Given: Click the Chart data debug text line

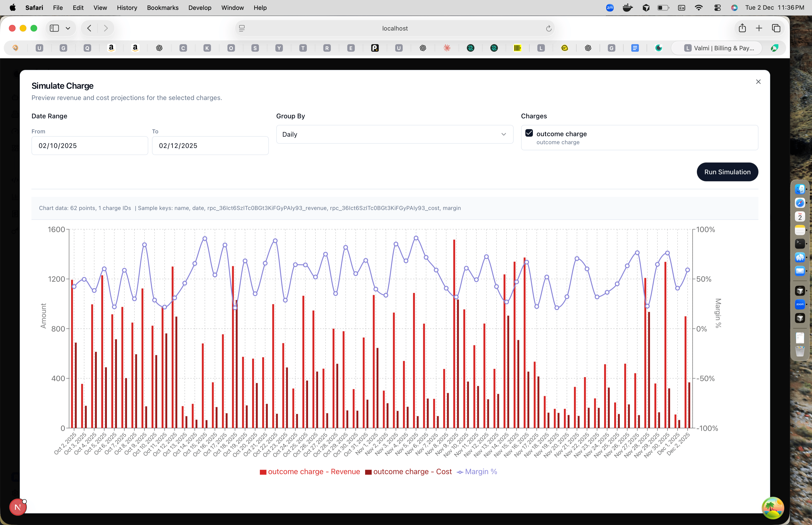Looking at the screenshot, I should coord(250,208).
